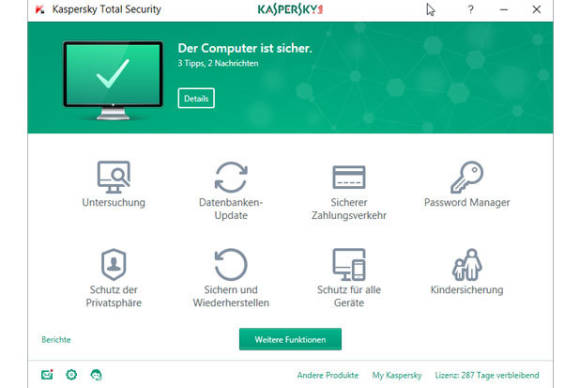Click the Sichern und Wiederherstellen label
The image size is (580, 388).
[231, 296]
